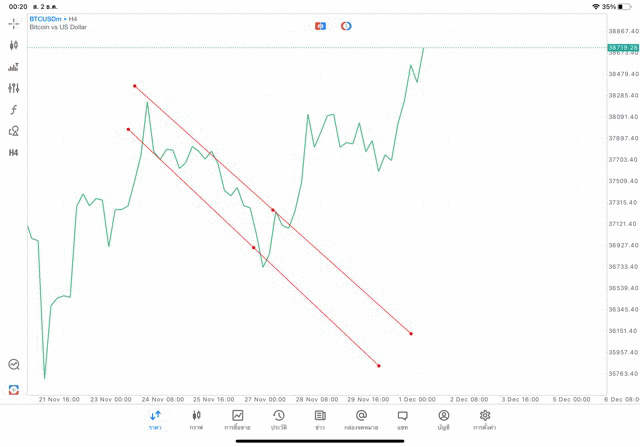The width and height of the screenshot is (640, 447).
Task: Open the drawing objects shapes tool
Action: tap(14, 131)
